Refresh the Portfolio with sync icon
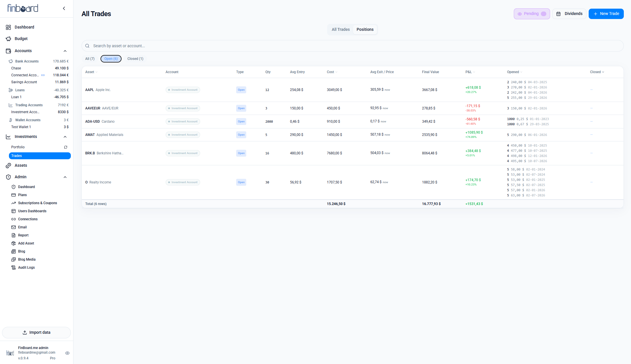Screen dimensions: 631x364 (x=66, y=147)
